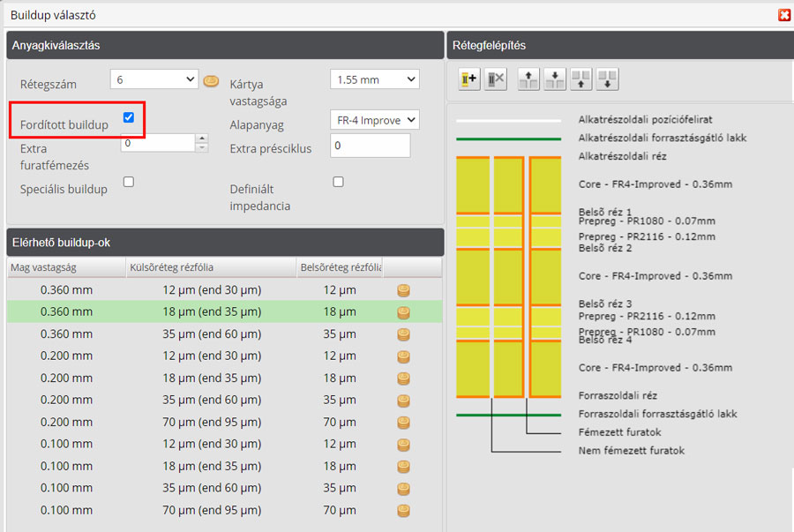
Task: Click the first up-arrow layer icon
Action: pyautogui.click(x=528, y=79)
